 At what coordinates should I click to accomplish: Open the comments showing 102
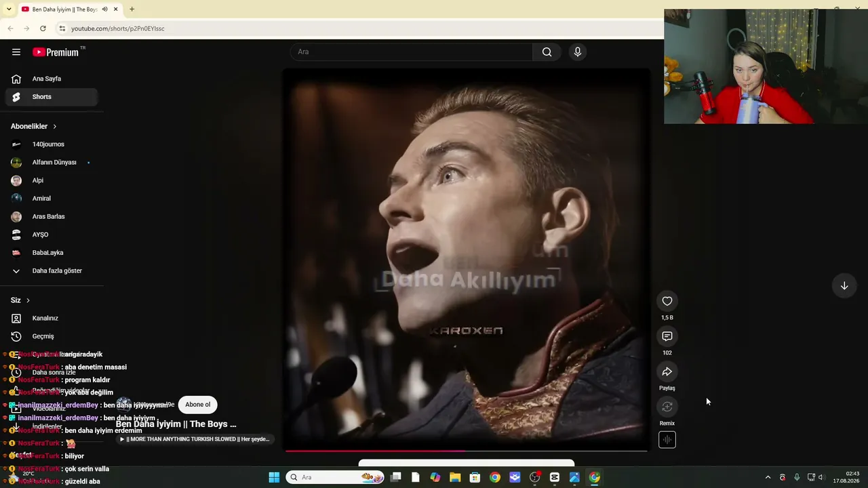click(667, 337)
